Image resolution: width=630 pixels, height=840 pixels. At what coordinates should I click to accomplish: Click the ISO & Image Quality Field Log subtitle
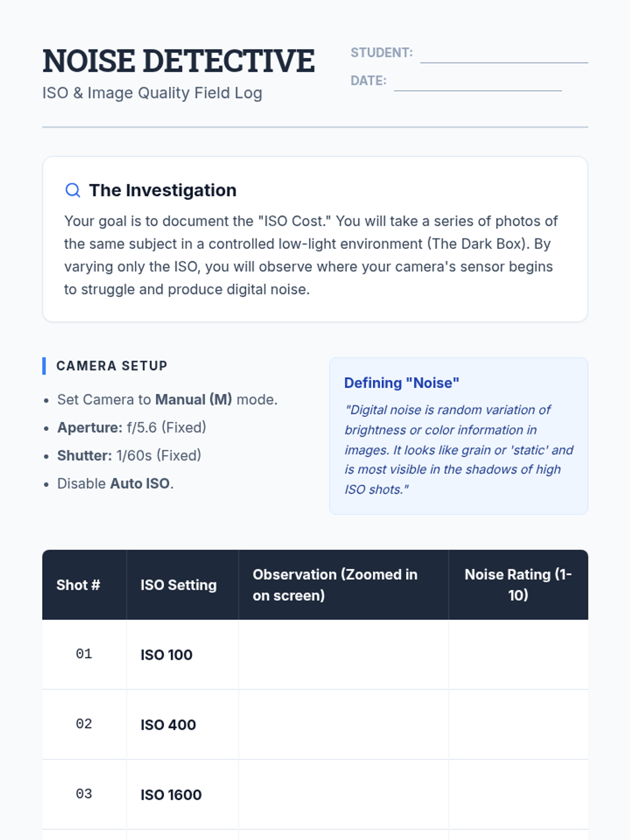pos(152,93)
